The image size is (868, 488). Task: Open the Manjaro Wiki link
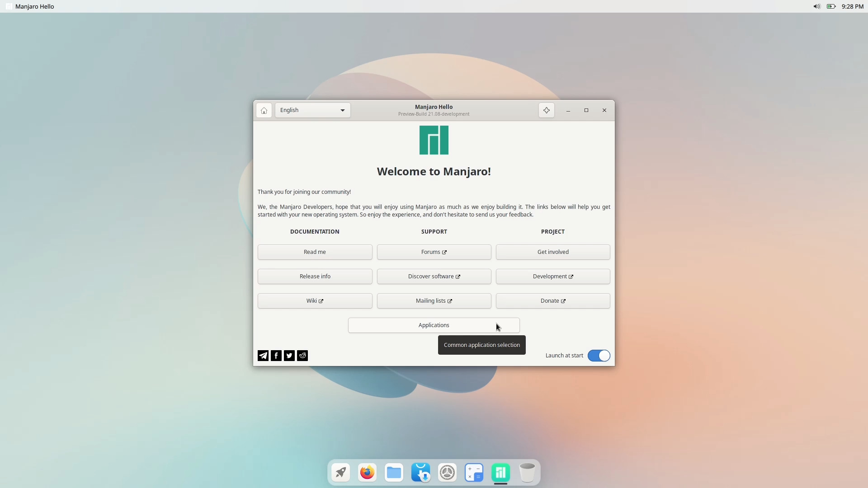click(315, 300)
